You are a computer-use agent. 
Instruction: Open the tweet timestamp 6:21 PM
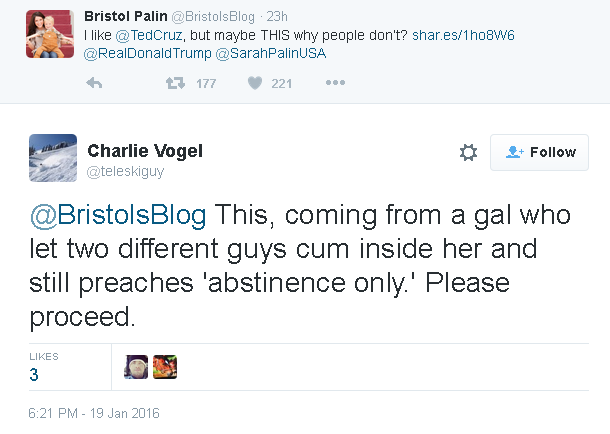coord(93,412)
